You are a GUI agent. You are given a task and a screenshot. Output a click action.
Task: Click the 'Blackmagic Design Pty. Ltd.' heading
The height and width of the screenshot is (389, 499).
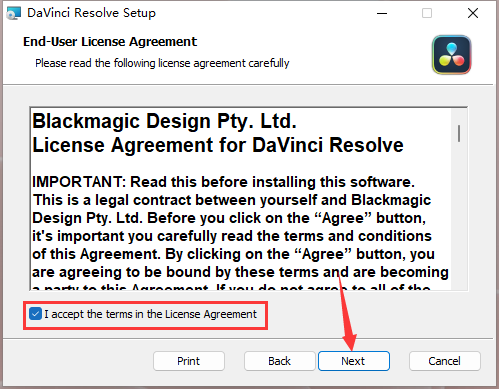click(164, 121)
